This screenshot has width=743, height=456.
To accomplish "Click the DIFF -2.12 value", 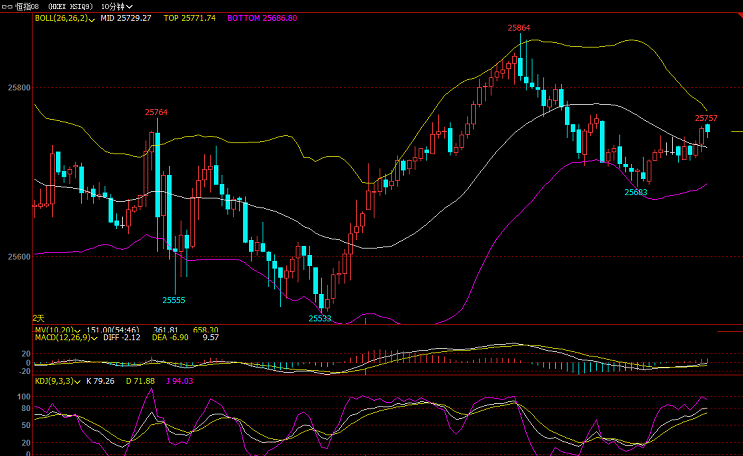I will (x=122, y=337).
